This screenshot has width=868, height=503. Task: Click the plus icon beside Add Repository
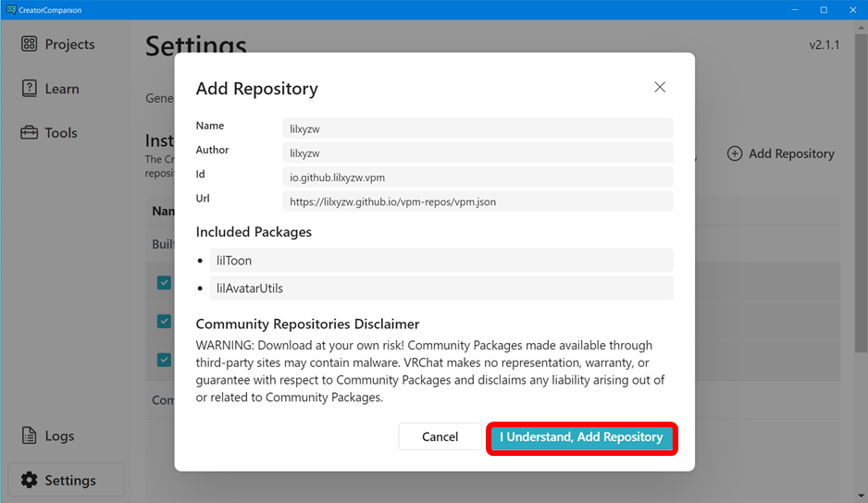(x=735, y=153)
